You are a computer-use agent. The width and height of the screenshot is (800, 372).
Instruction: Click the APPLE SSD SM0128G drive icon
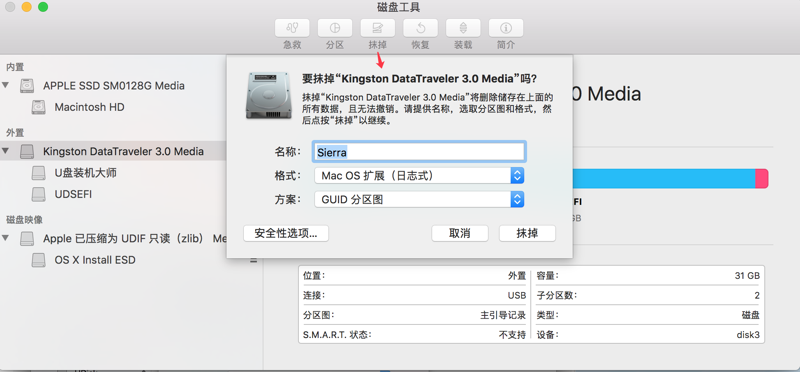[27, 86]
